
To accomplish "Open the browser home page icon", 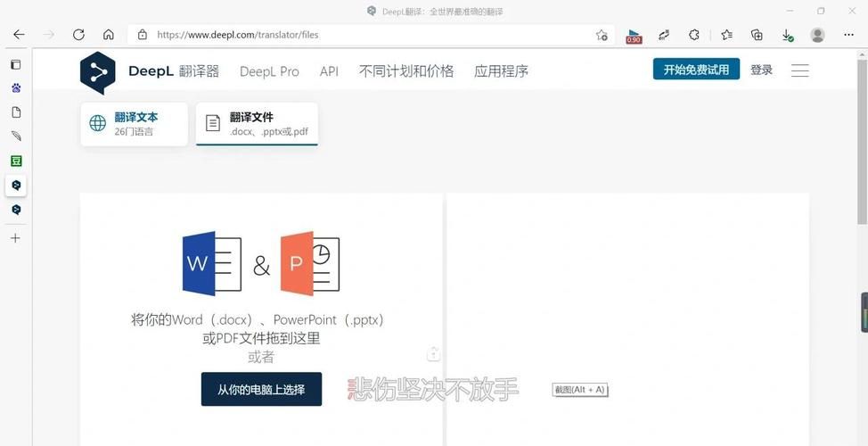I will coord(109,35).
